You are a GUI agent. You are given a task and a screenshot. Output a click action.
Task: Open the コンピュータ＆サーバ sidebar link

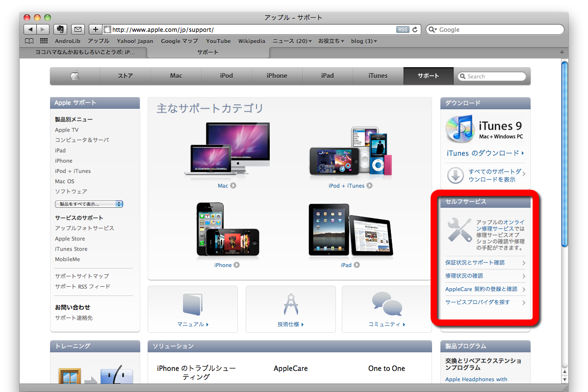pos(82,140)
